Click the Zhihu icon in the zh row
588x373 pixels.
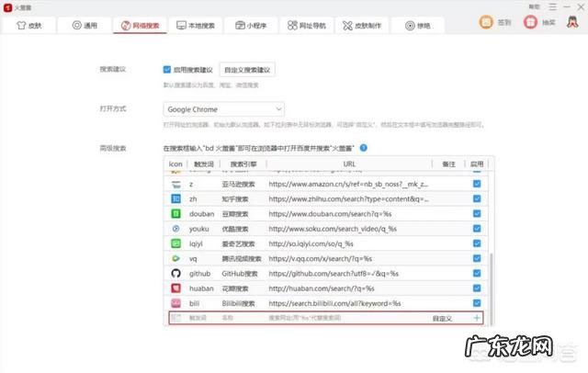tap(175, 198)
